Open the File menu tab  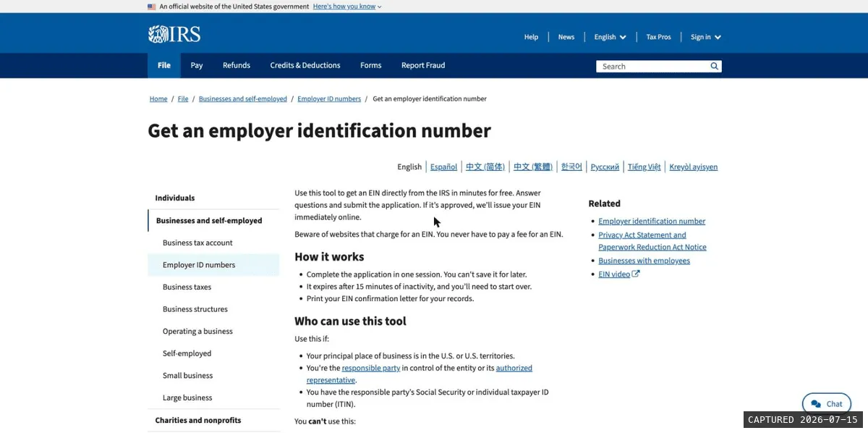click(x=164, y=65)
